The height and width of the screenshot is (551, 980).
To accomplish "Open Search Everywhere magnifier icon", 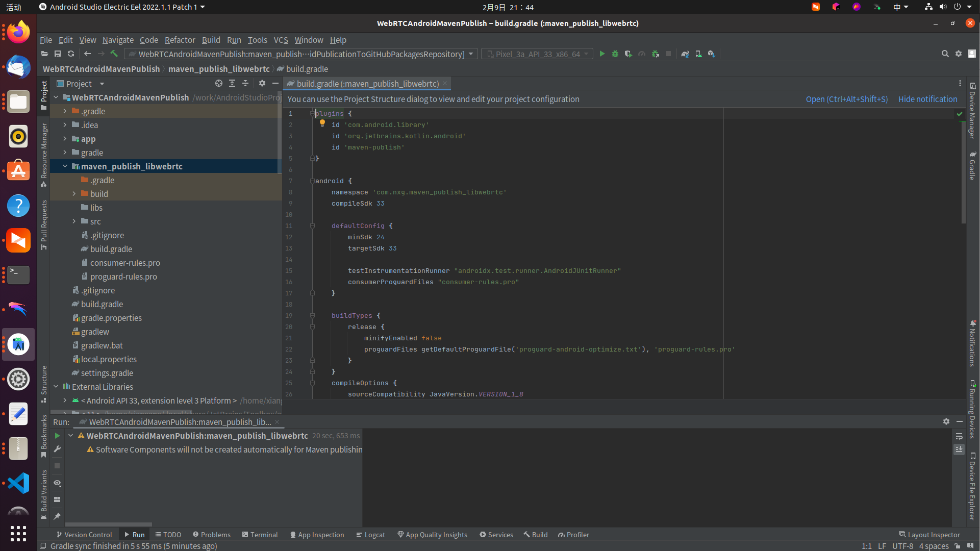I will pos(945,54).
